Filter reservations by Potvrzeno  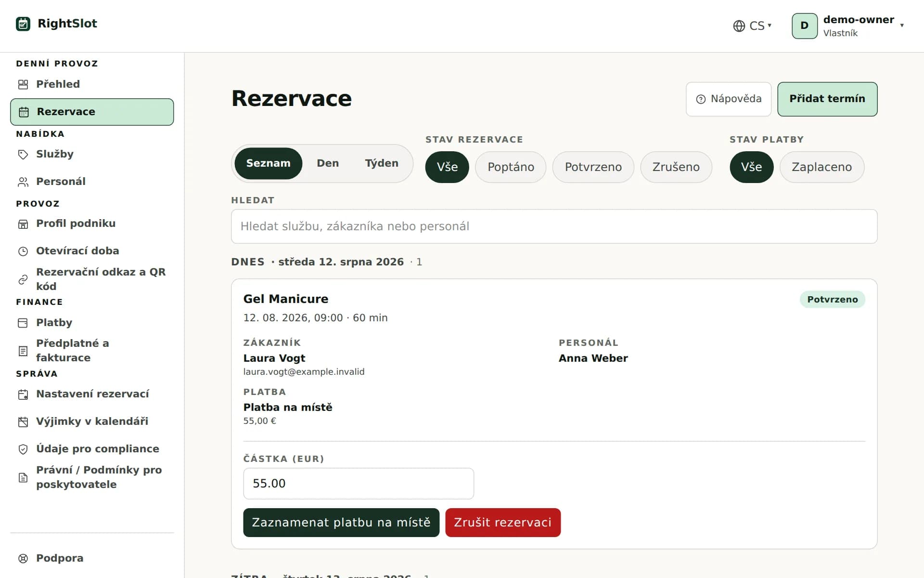coord(593,167)
